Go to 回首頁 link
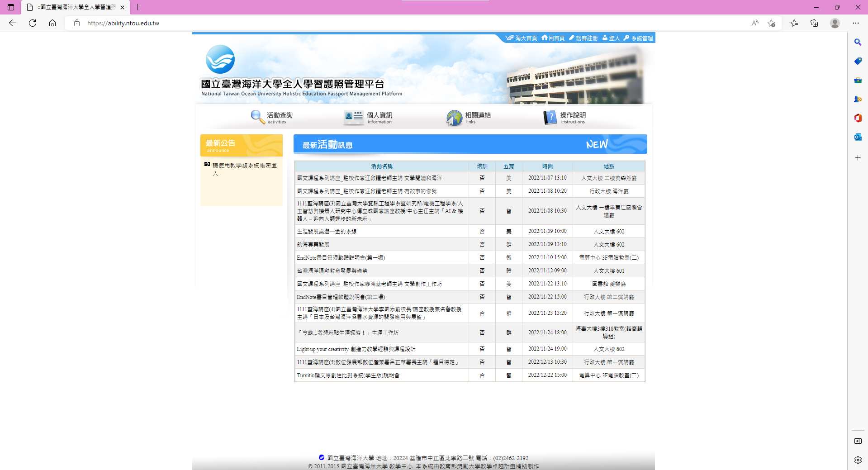Screen dimensions: 868x470 (x=553, y=38)
